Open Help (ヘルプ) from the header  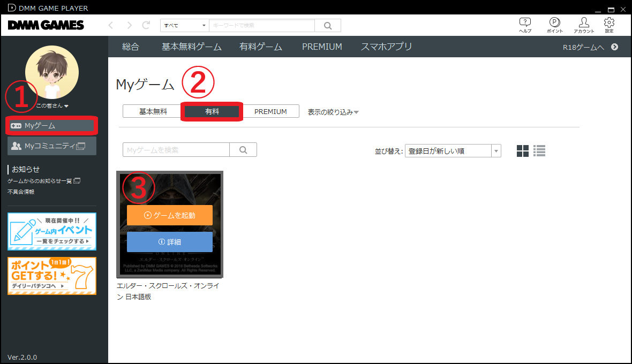click(525, 25)
